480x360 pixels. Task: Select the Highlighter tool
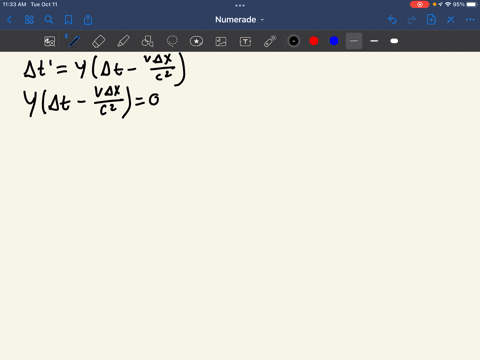(123, 41)
